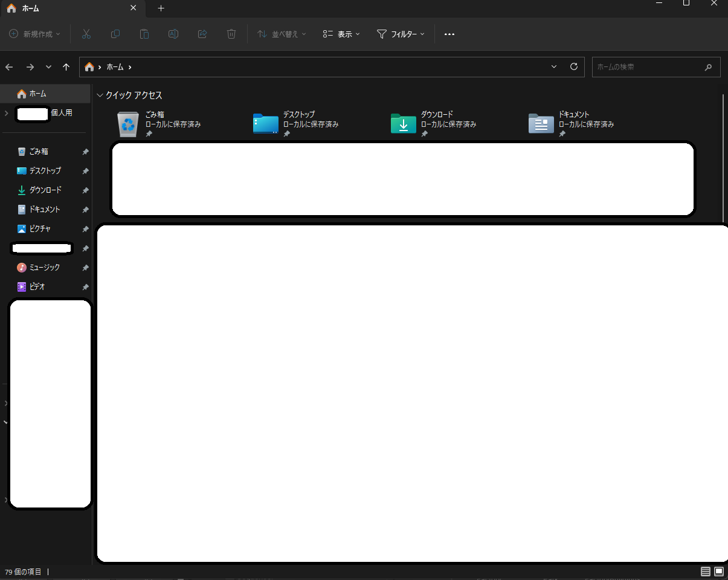Collapse the クイック アクセス section

100,95
